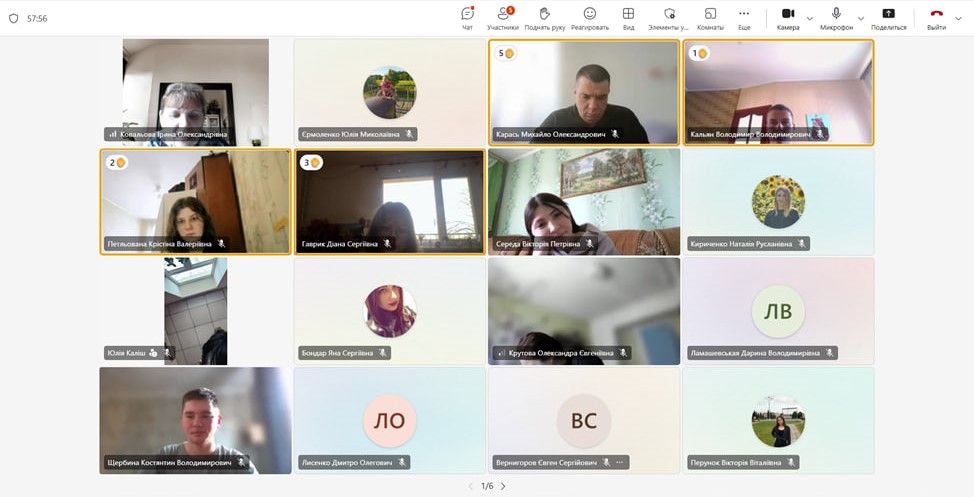Expand the dropdown arrow next to Выйти
The height and width of the screenshot is (497, 974).
[x=958, y=18]
